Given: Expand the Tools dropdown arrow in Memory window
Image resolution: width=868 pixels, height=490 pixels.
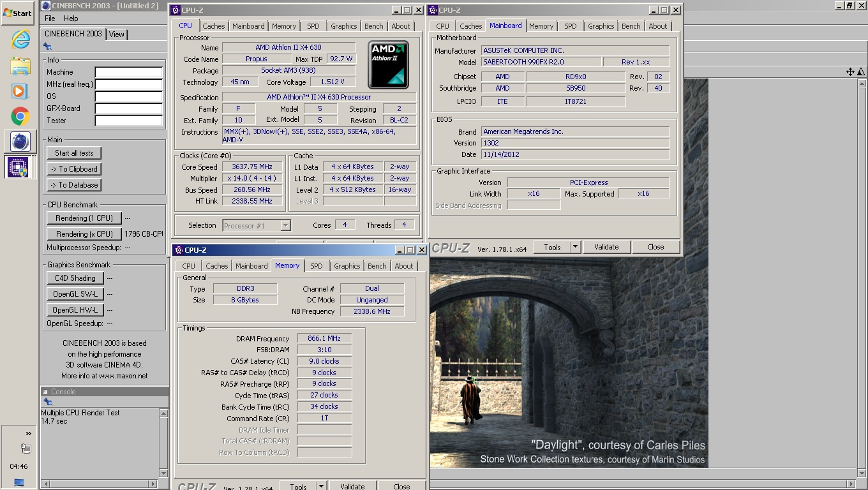Looking at the screenshot, I should [322, 487].
